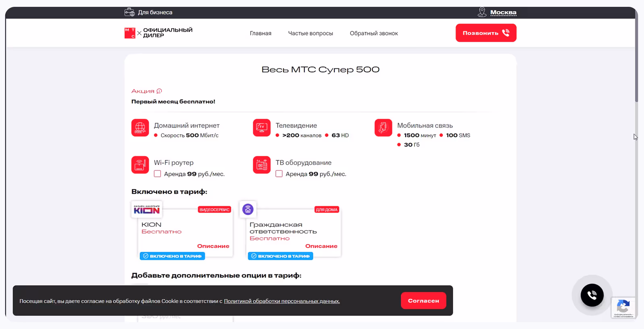
Task: Open Политикой обработки персональных данных link
Action: tap(282, 301)
